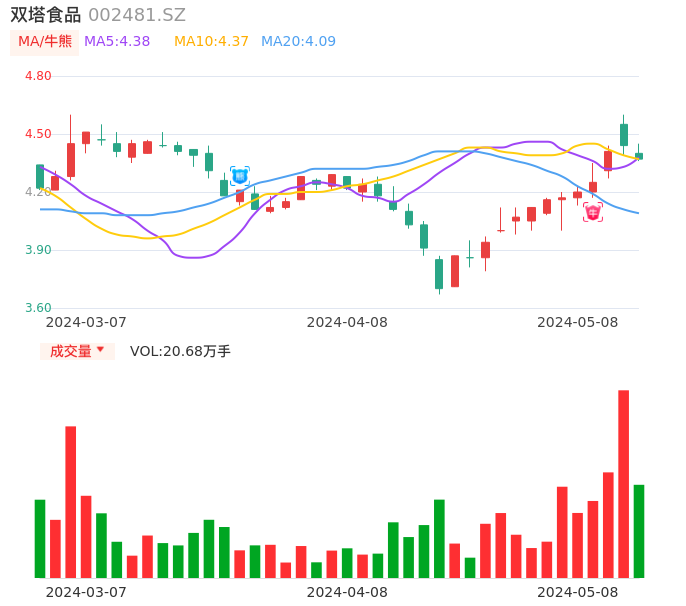This screenshot has height=606, width=686.
Task: Click the rightmost green volume bar
Action: (x=639, y=531)
